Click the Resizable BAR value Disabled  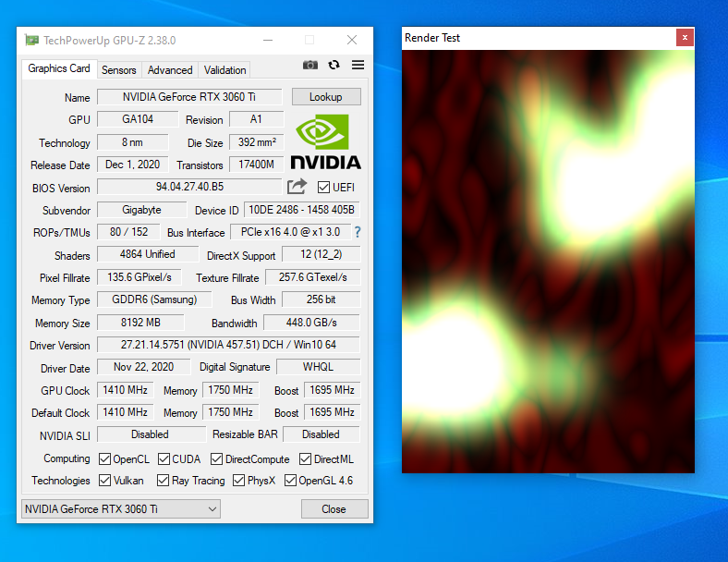click(322, 434)
